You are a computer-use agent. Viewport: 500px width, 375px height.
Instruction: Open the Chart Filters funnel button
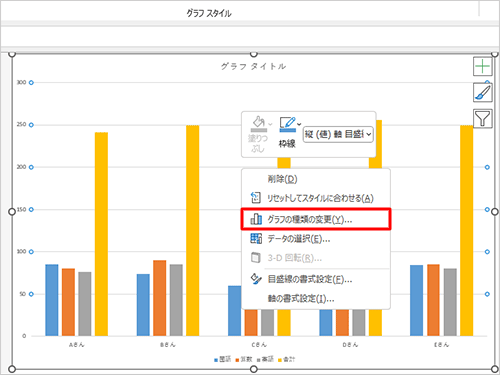point(482,118)
